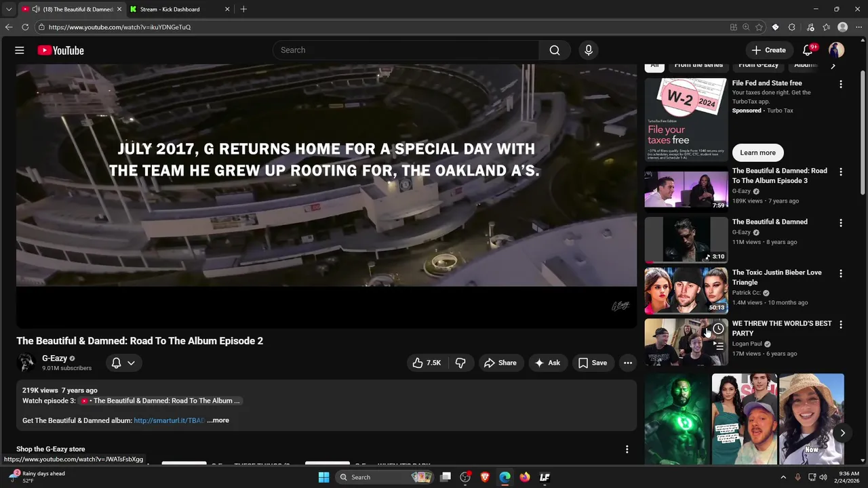868x488 pixels.
Task: Go to YouTube home via logo
Action: click(60, 50)
